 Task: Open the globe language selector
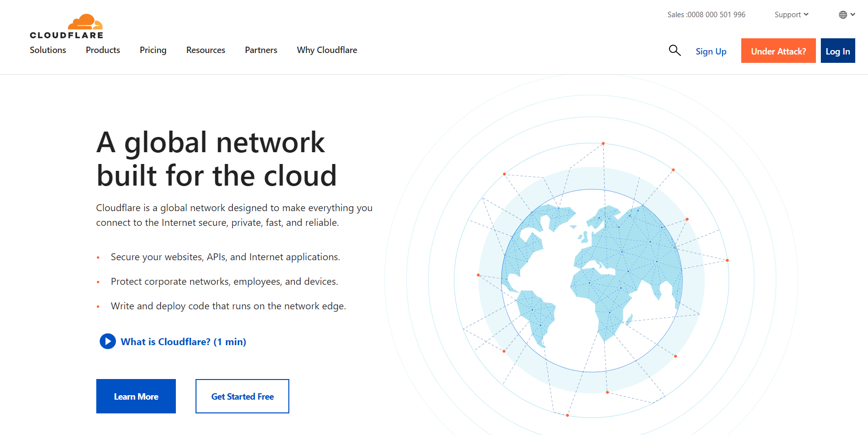click(x=847, y=15)
